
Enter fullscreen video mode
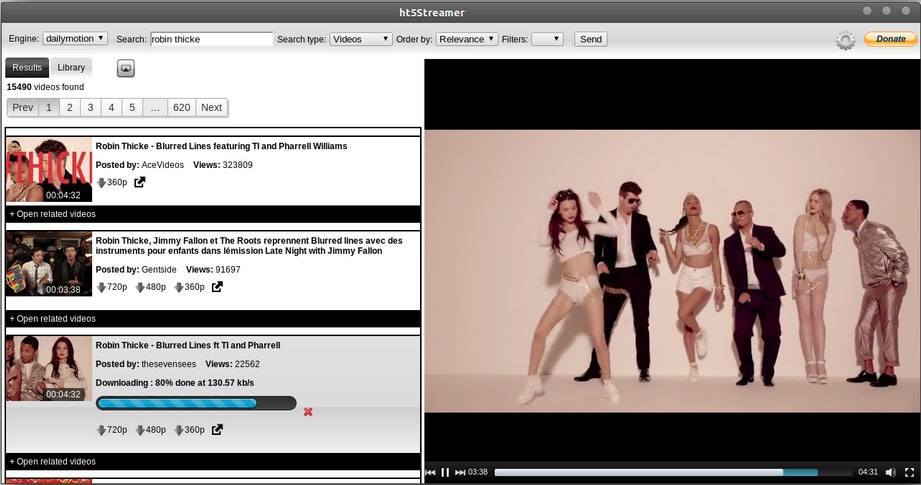pos(909,472)
